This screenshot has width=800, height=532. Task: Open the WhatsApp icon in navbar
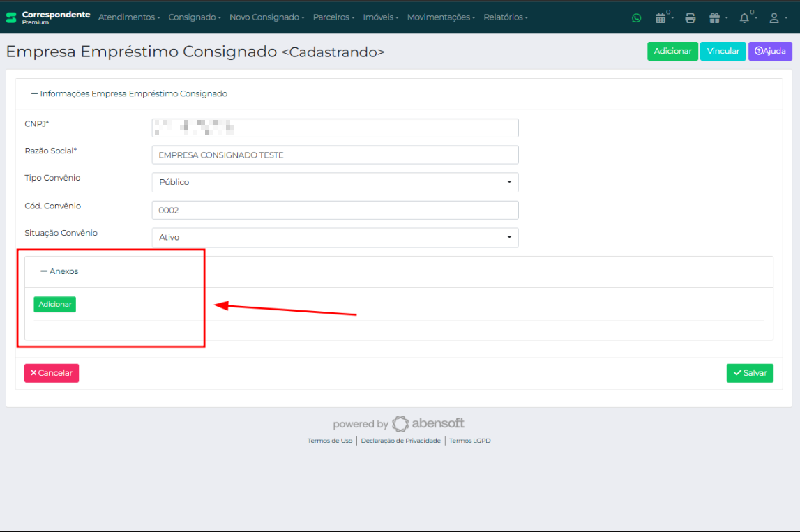636,18
